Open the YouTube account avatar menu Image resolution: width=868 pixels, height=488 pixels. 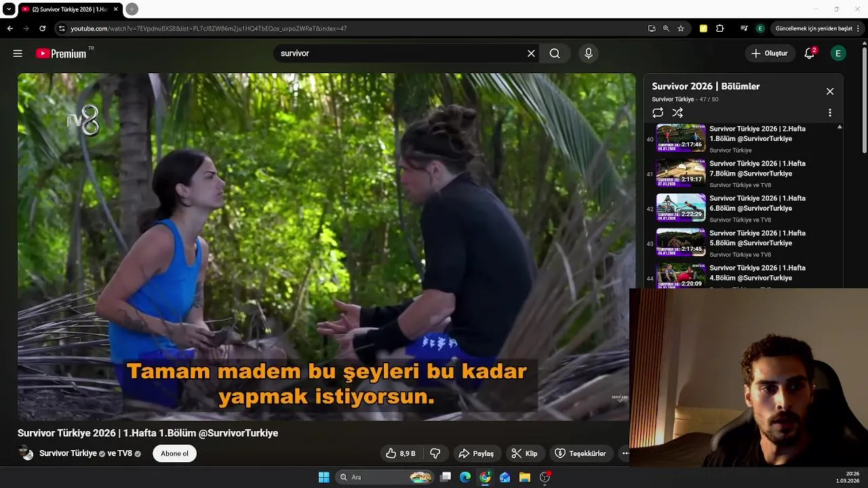pos(838,54)
